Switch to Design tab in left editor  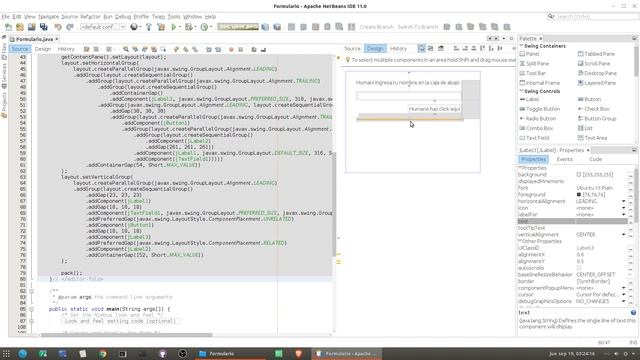tap(42, 49)
